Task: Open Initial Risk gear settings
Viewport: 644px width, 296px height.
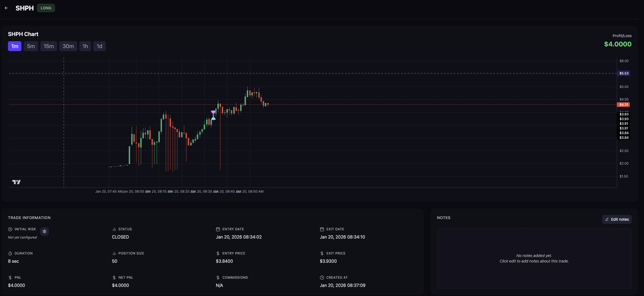Action: click(x=44, y=231)
